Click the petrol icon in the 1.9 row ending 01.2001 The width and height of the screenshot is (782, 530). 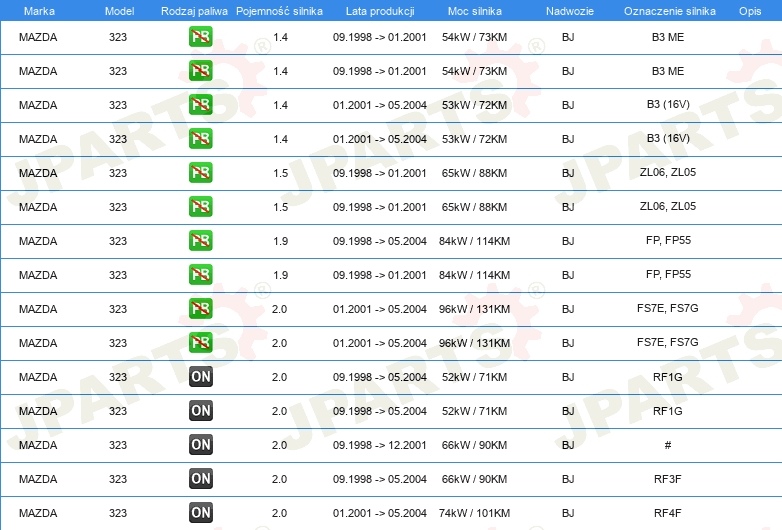pyautogui.click(x=201, y=275)
